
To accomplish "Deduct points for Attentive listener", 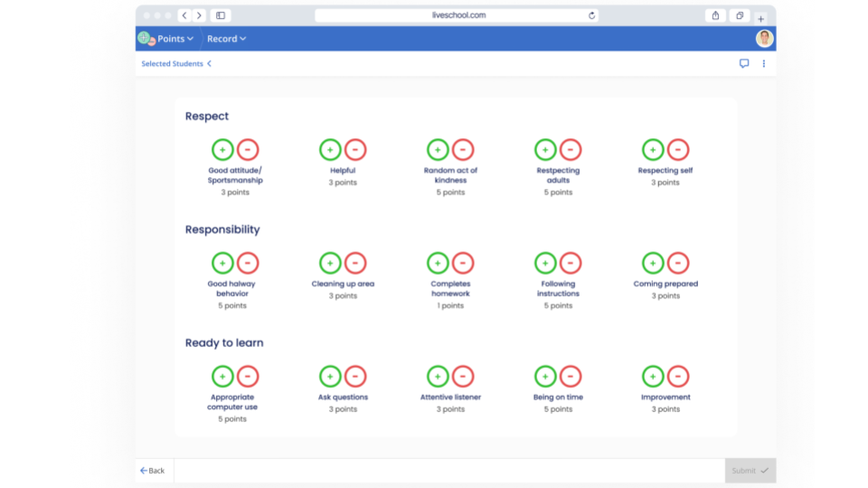I will coord(463,376).
